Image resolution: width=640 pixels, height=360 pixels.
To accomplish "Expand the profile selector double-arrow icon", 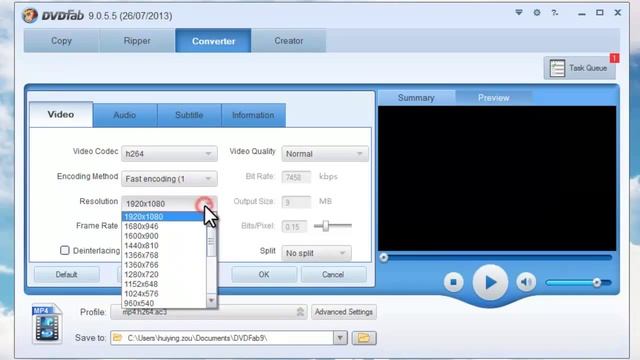I will 300,312.
